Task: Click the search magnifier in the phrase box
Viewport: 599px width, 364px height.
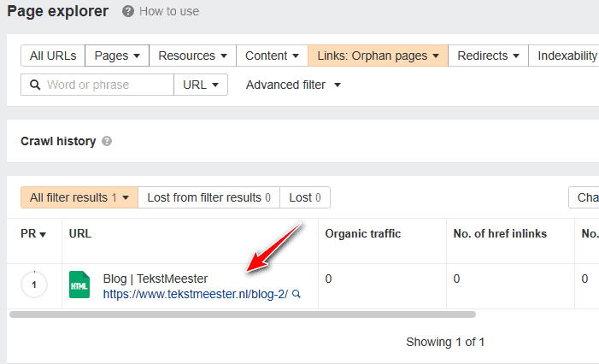Action: click(x=35, y=85)
